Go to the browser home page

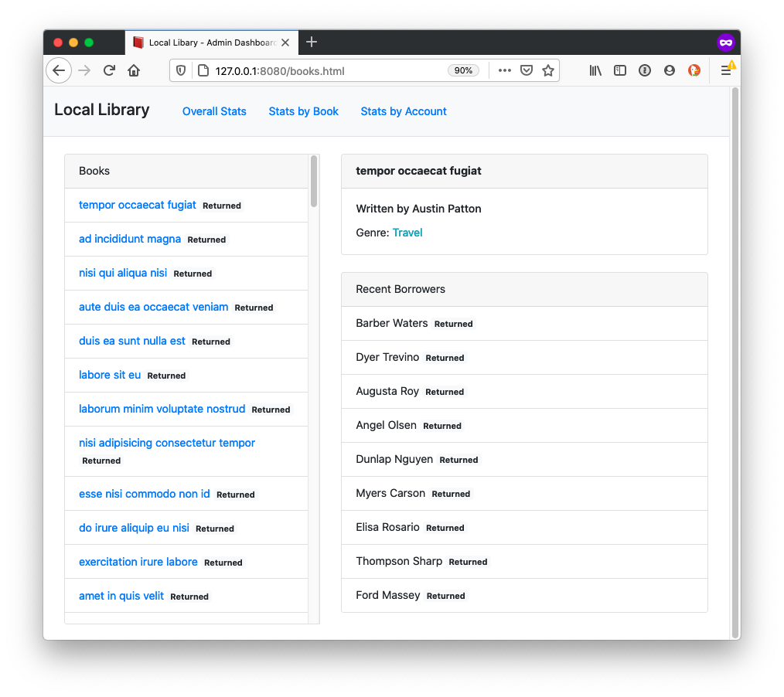coord(134,70)
